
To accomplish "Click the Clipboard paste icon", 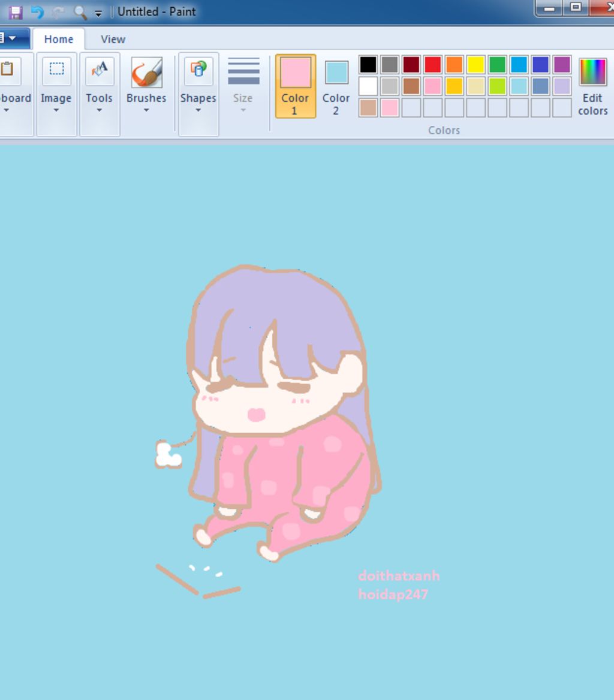I will coord(8,70).
